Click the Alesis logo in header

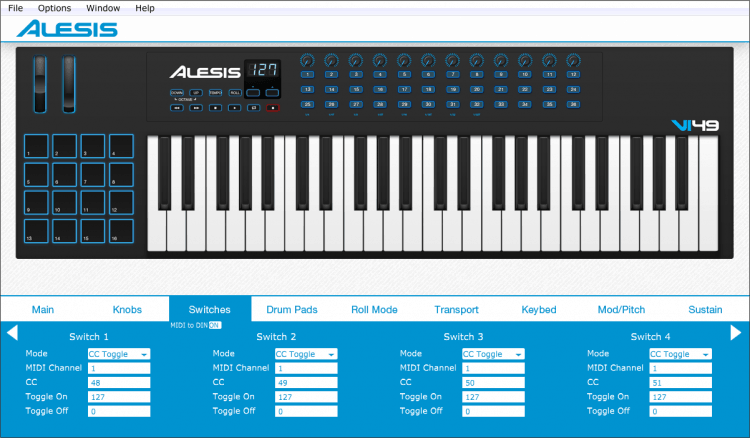click(67, 29)
